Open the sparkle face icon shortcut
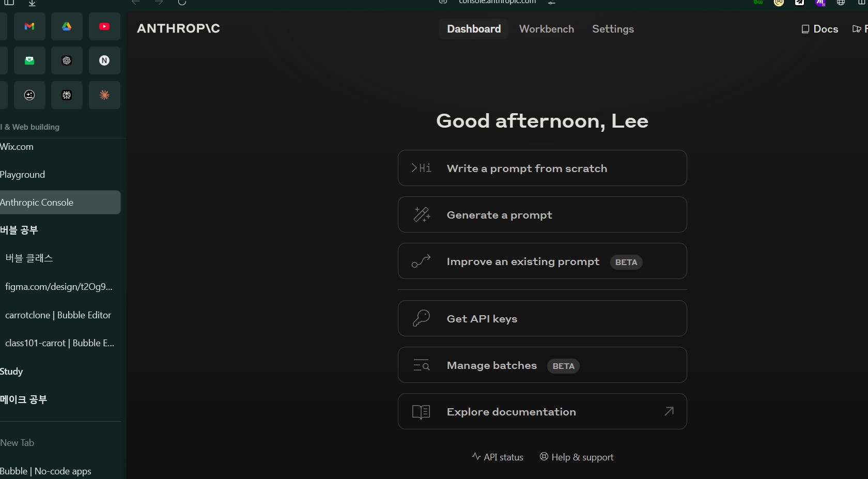This screenshot has width=868, height=479. click(29, 95)
